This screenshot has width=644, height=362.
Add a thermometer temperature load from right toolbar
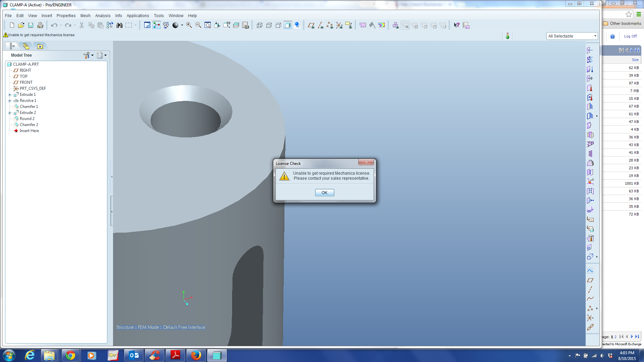tap(590, 88)
